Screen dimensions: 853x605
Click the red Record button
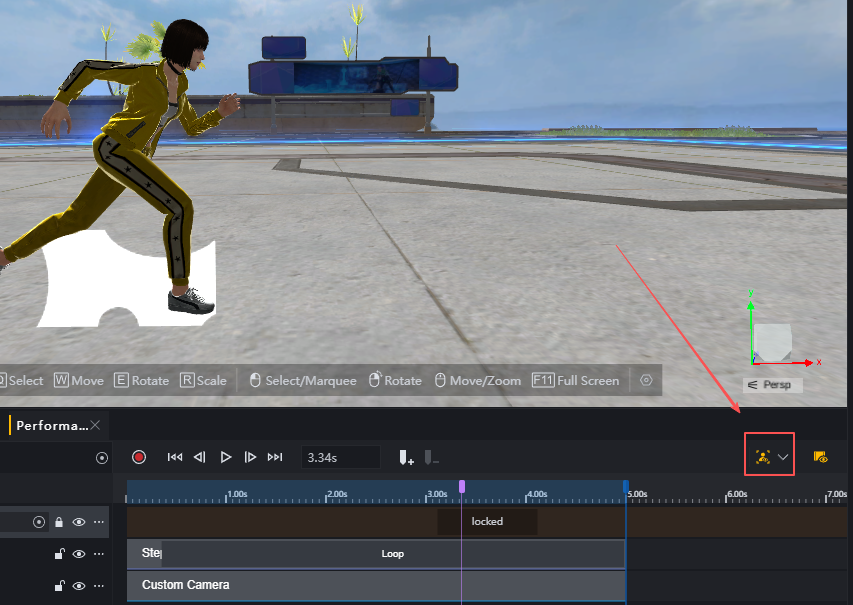coord(139,457)
